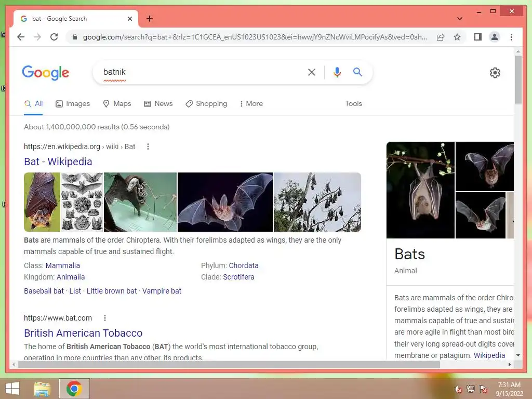
Task: Switch to the News tab
Action: pyautogui.click(x=158, y=103)
